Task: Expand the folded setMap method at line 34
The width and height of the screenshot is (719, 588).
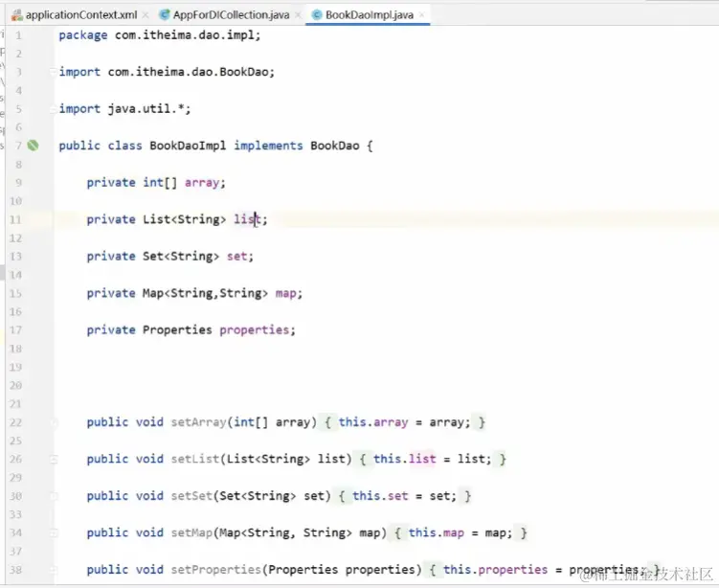Action: point(54,532)
